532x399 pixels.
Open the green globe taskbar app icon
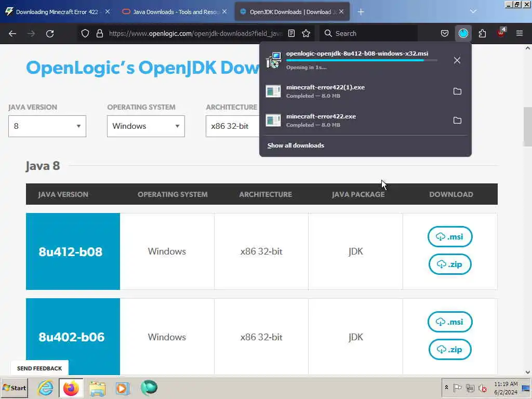149,388
